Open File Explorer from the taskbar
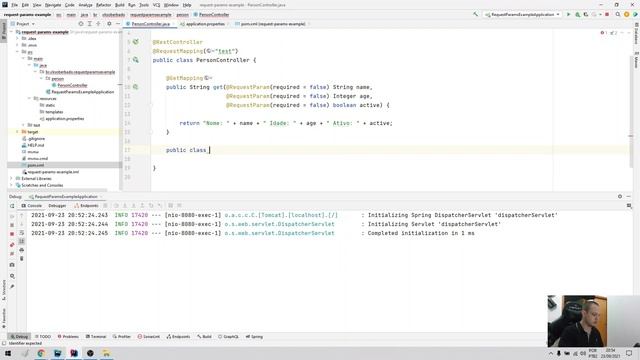Image resolution: width=640 pixels, height=360 pixels. click(106, 353)
